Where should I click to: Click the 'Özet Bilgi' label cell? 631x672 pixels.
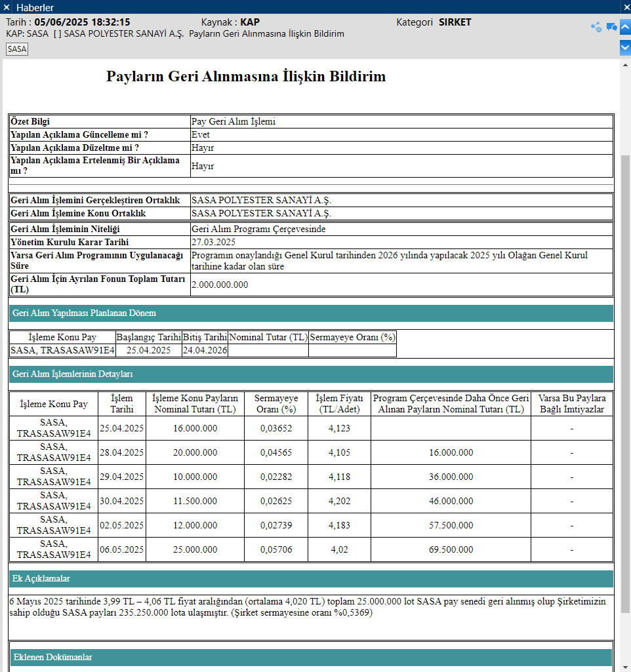100,122
